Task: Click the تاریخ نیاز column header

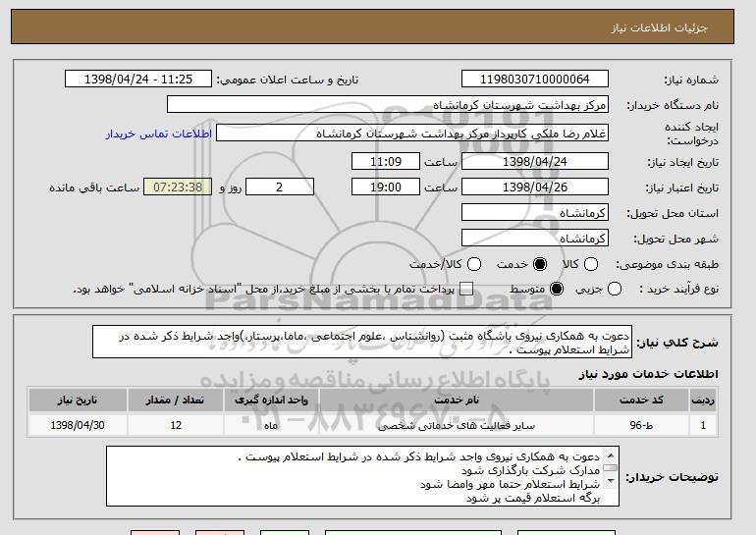Action: coord(78,401)
